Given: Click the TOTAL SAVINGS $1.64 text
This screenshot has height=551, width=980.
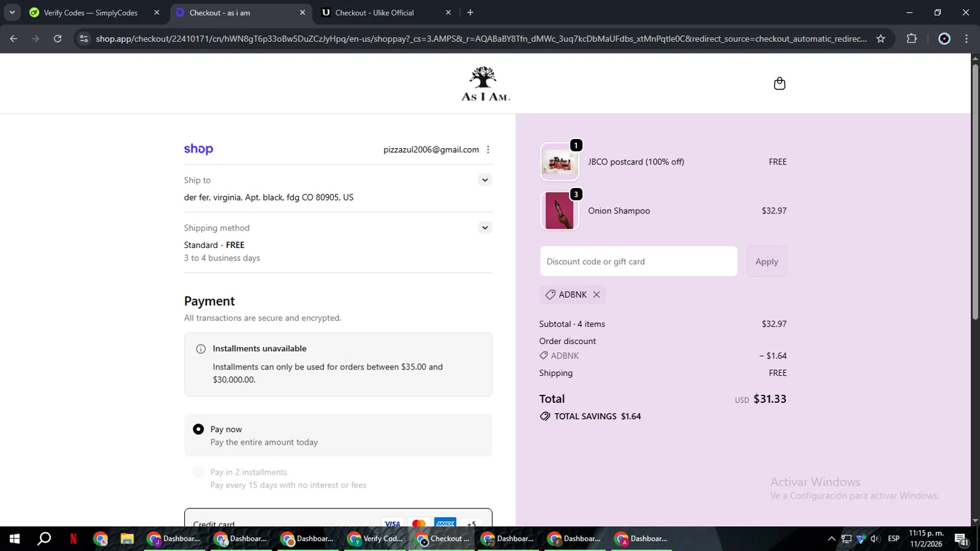Looking at the screenshot, I should [x=598, y=416].
